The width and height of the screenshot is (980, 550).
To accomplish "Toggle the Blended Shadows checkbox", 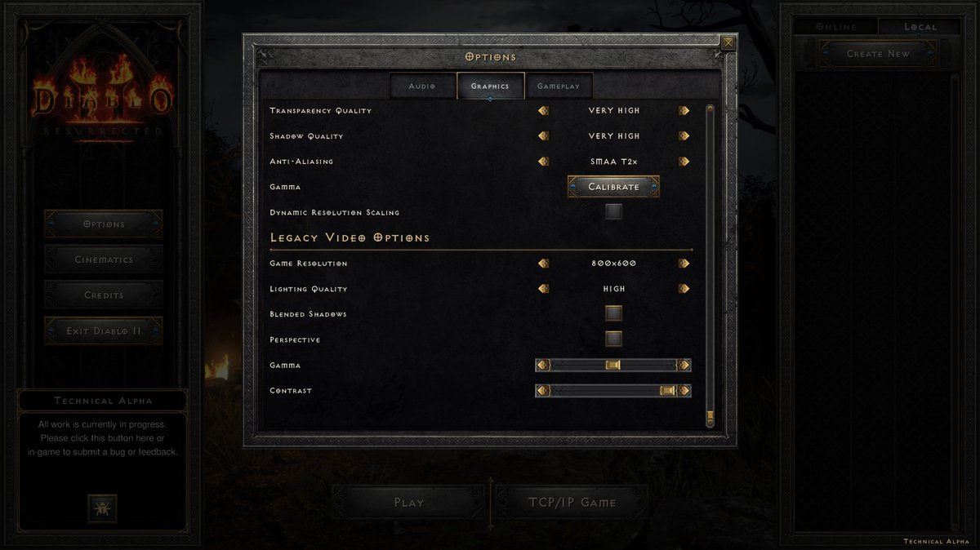I will tap(613, 313).
